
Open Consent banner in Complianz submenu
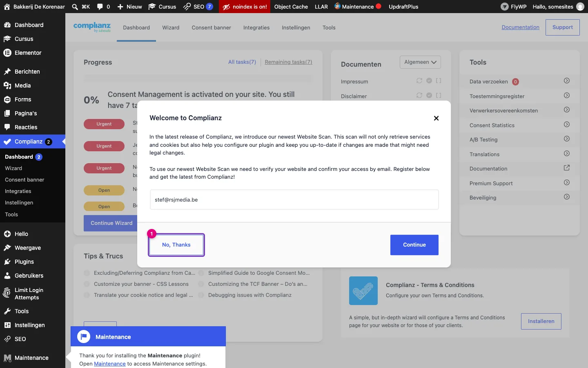(24, 180)
